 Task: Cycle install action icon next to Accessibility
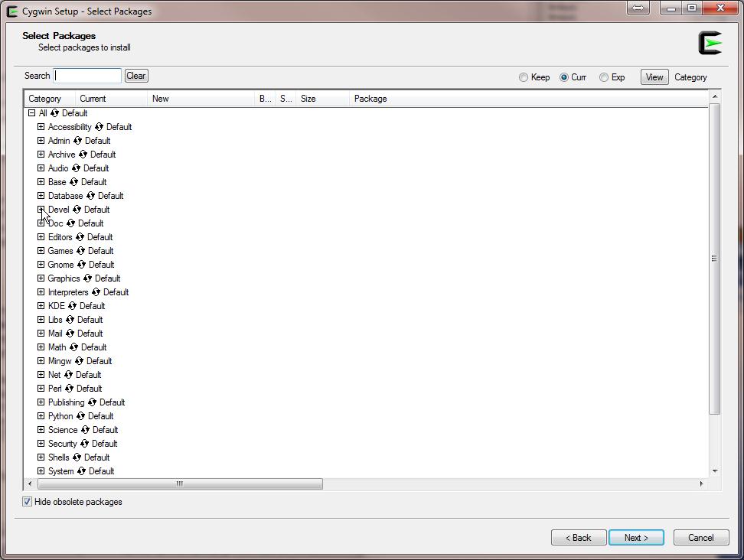(99, 127)
